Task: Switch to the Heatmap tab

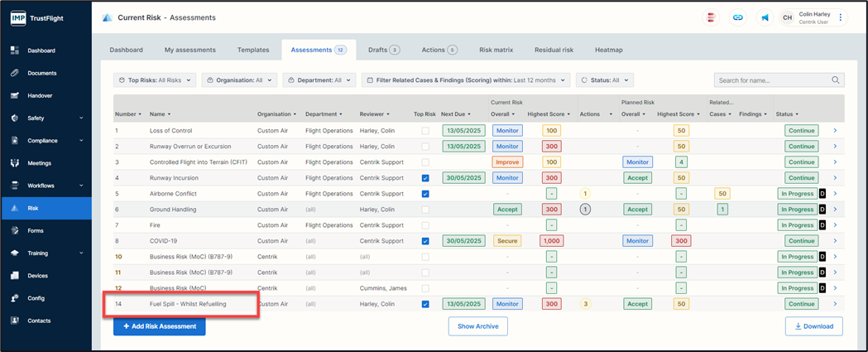Action: pos(608,50)
